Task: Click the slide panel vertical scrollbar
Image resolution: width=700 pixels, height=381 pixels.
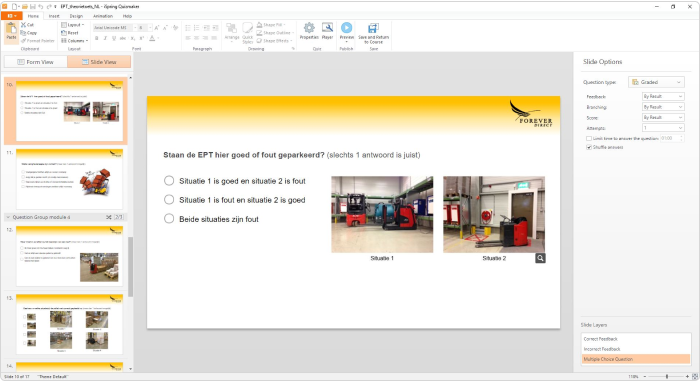Action: pyautogui.click(x=130, y=267)
